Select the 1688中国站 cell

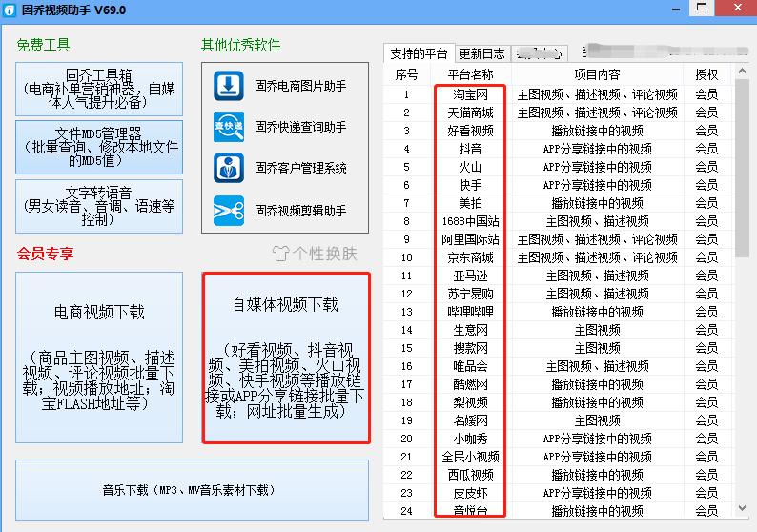pos(470,221)
